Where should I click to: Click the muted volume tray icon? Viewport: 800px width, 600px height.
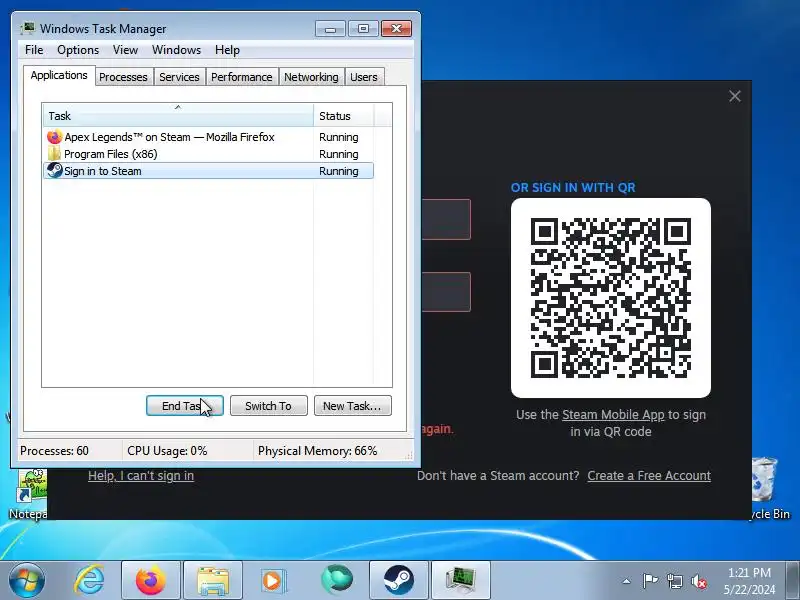point(698,581)
